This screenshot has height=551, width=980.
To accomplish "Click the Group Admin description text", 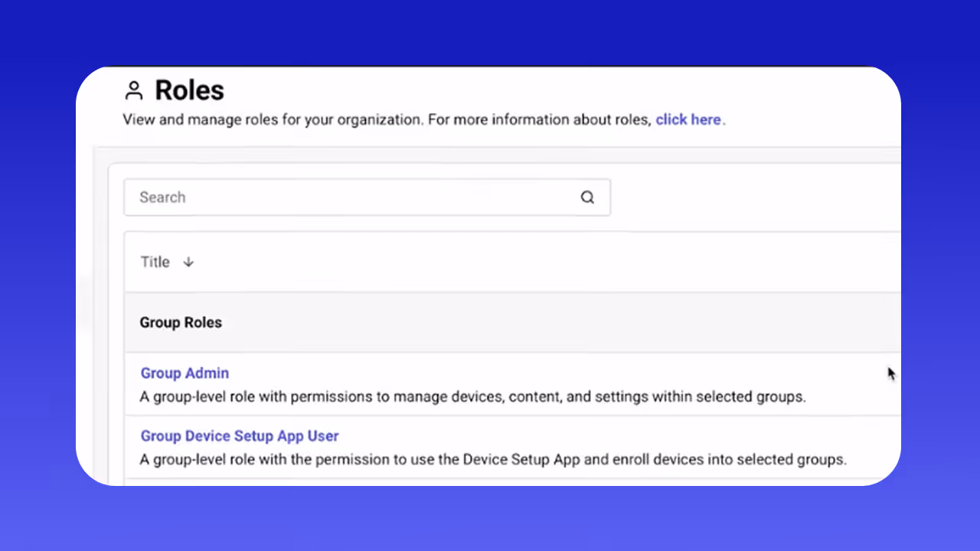I will pyautogui.click(x=472, y=397).
